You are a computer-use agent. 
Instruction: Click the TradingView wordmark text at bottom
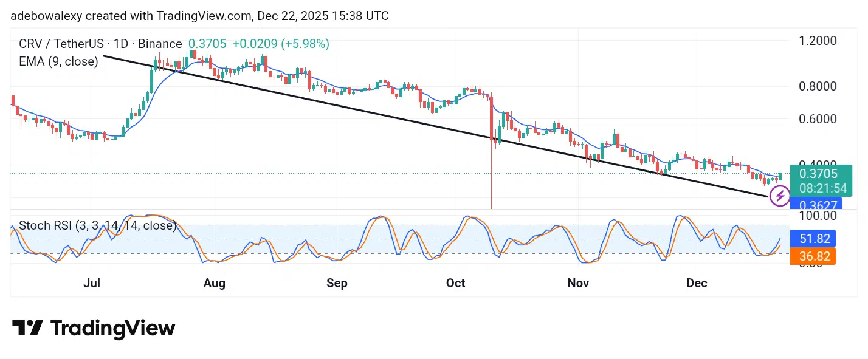(112, 329)
